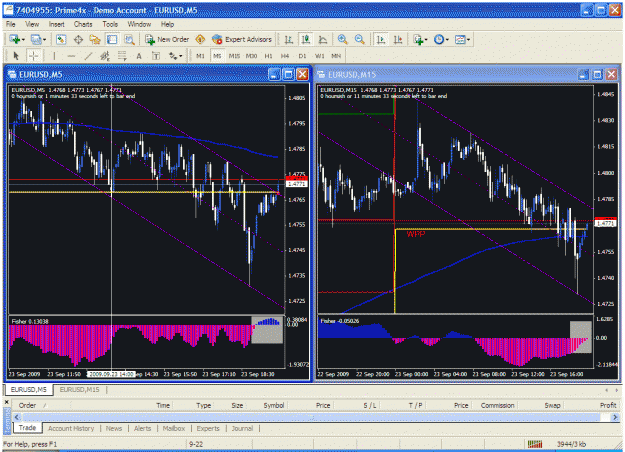
Task: Set timeframe to M15 in toolbar
Action: tap(234, 56)
